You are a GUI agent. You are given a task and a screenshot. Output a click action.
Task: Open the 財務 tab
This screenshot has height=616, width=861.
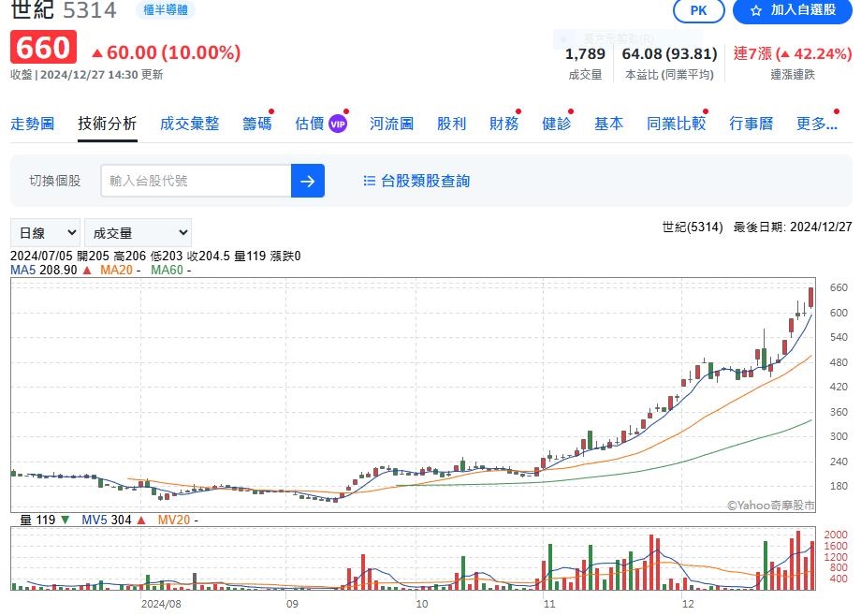coord(503,124)
